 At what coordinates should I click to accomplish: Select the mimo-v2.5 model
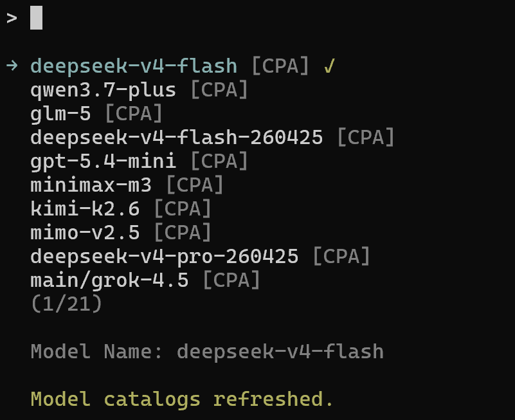coord(120,233)
